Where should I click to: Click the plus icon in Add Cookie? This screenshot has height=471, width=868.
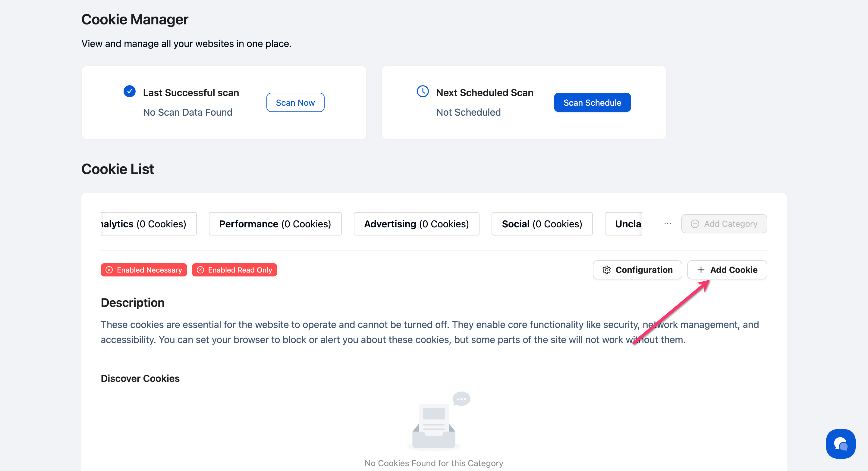(701, 270)
